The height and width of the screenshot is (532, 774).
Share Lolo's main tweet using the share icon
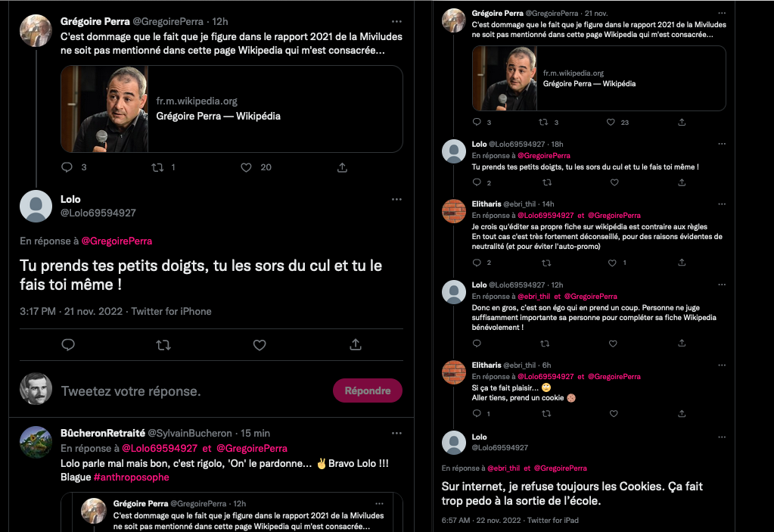pos(355,345)
